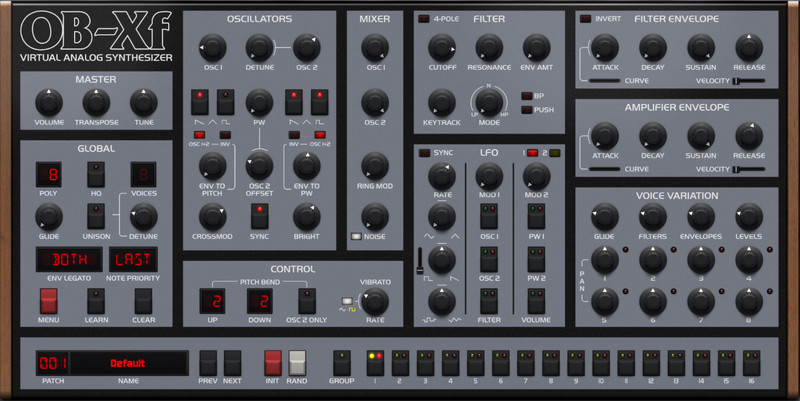Select LFO 2 tab button
The height and width of the screenshot is (401, 800).
click(555, 153)
